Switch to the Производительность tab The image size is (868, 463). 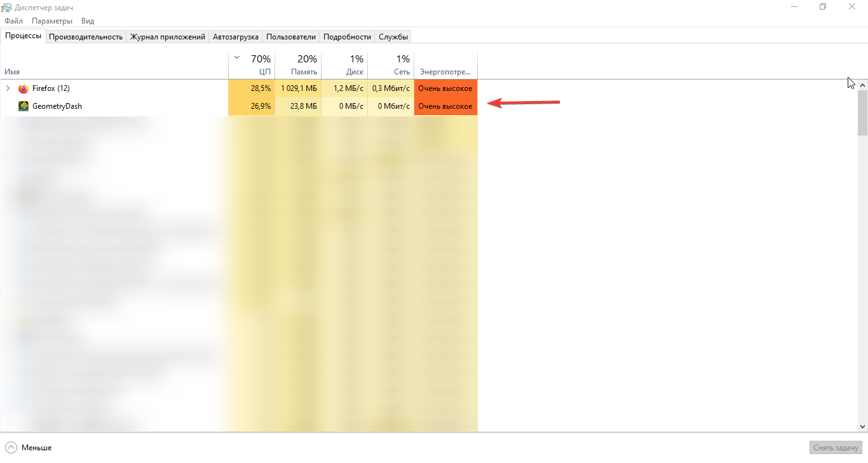pyautogui.click(x=86, y=37)
